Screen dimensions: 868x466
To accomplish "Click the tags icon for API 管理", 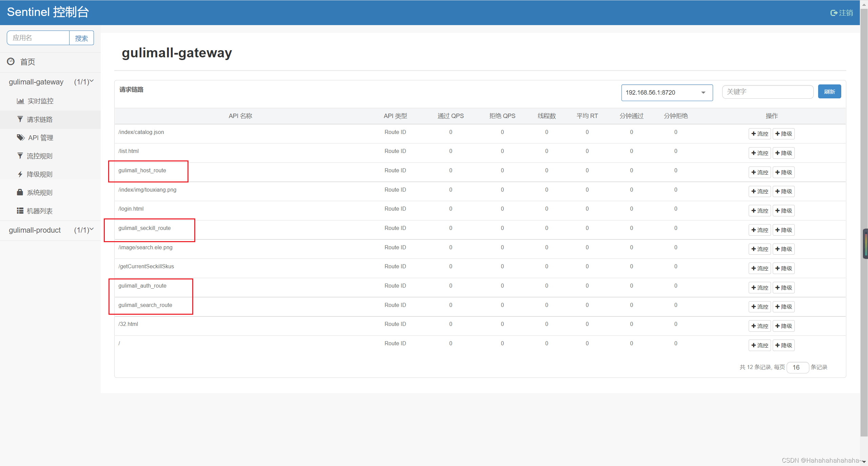I will 21,137.
